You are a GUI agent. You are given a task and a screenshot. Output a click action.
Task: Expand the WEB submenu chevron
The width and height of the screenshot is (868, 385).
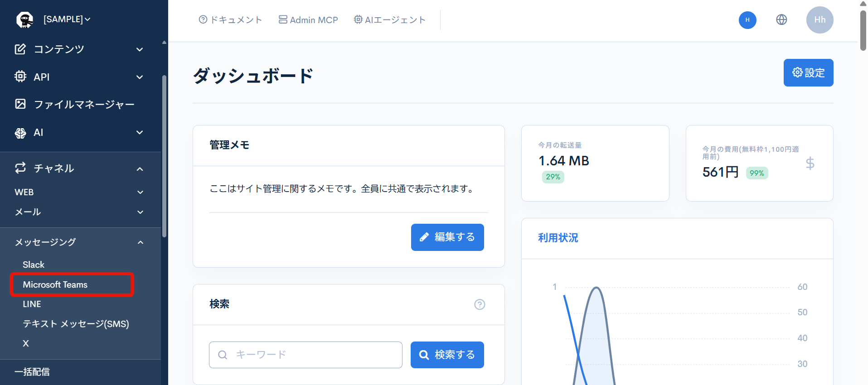(x=141, y=192)
